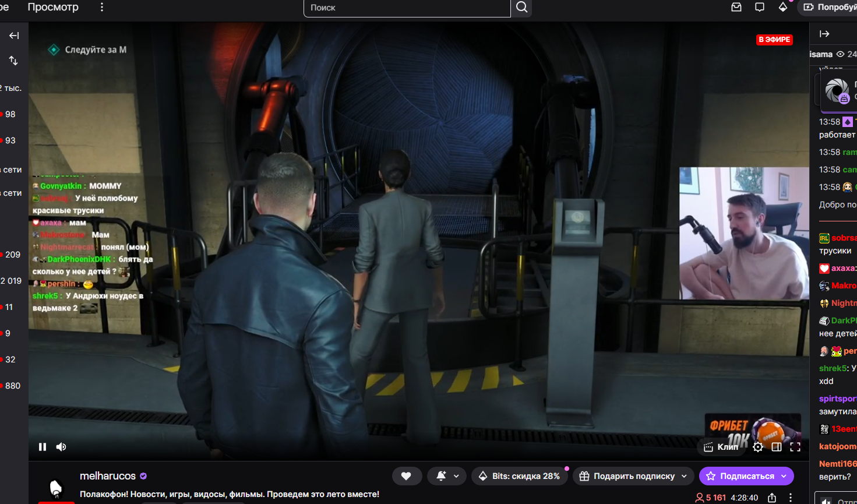Select sidebar channel with 2 019 viewers

tap(11, 281)
